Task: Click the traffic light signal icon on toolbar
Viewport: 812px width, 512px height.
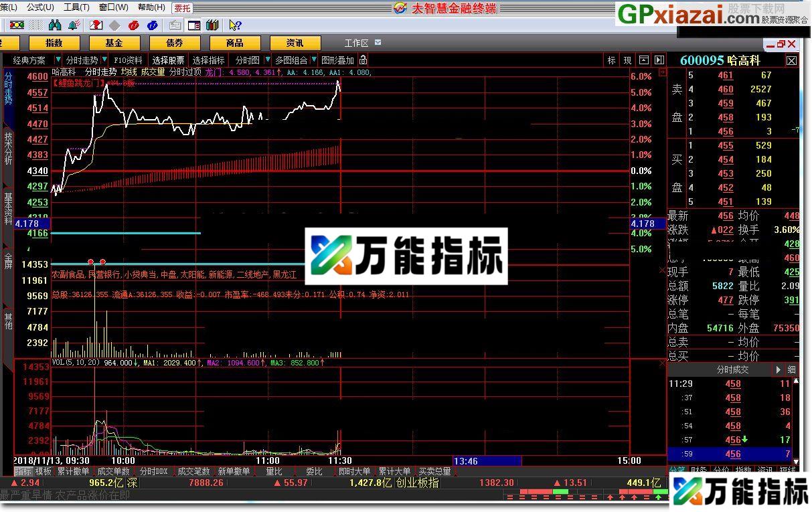Action: [18, 25]
